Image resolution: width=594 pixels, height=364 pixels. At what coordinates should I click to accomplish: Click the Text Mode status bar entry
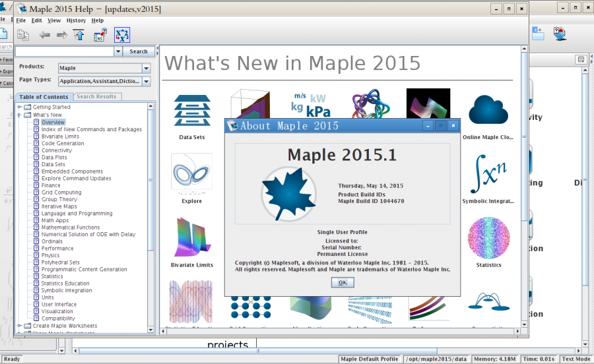click(576, 359)
